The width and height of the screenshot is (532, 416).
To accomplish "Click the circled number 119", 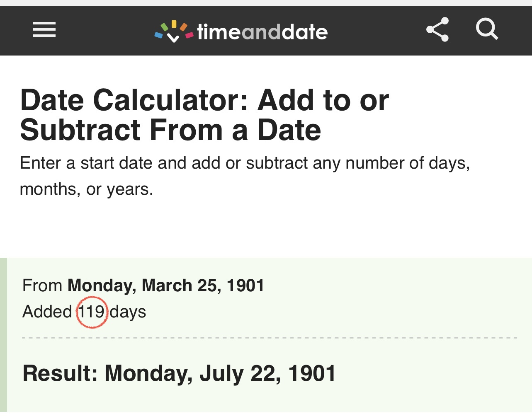I will point(92,312).
